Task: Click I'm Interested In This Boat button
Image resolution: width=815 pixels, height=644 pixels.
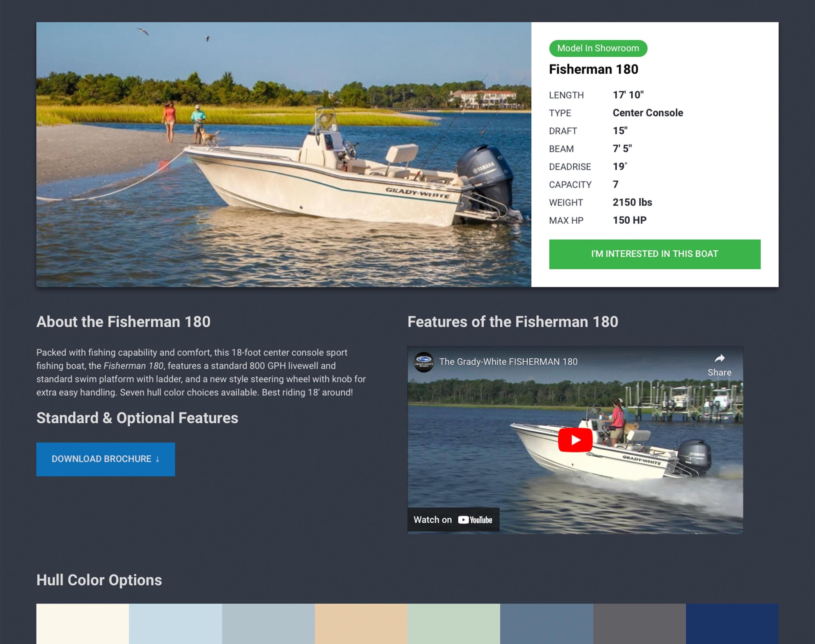Action: tap(655, 254)
